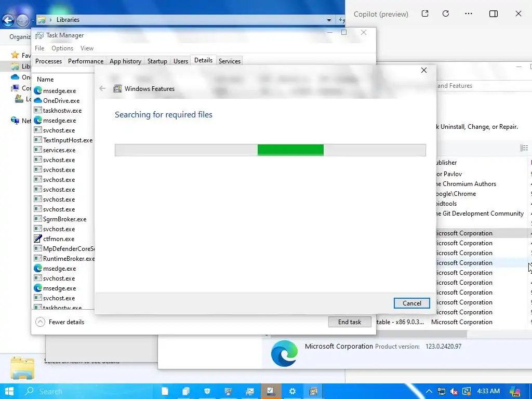Select OneDrive in Explorer navigation pane

pyautogui.click(x=20, y=77)
